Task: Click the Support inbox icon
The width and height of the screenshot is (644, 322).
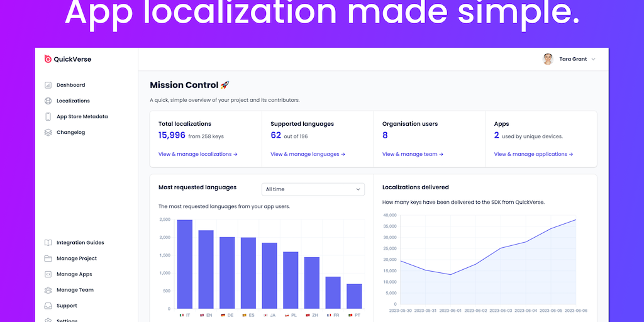Action: pos(48,306)
